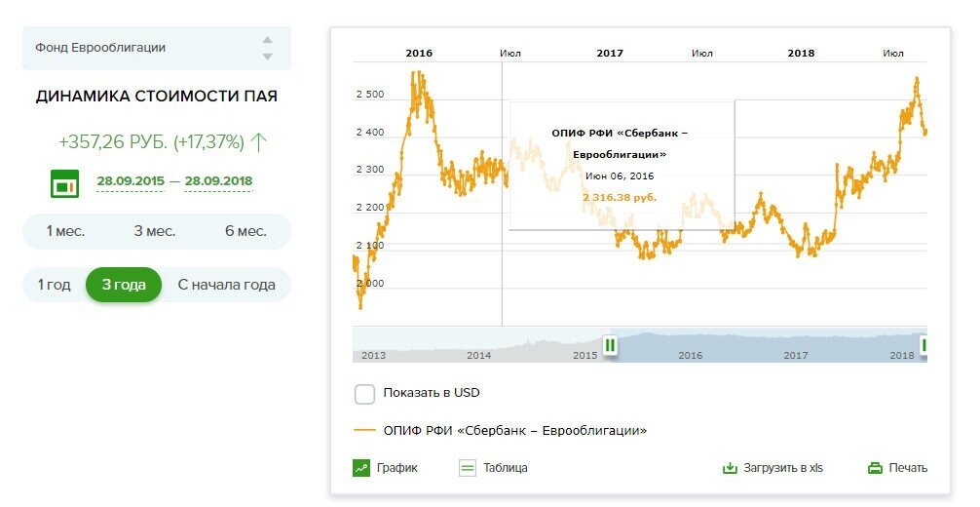Screen dimensions: 980x507
Task: Click the green up arrow growth indicator
Action: [x=259, y=142]
